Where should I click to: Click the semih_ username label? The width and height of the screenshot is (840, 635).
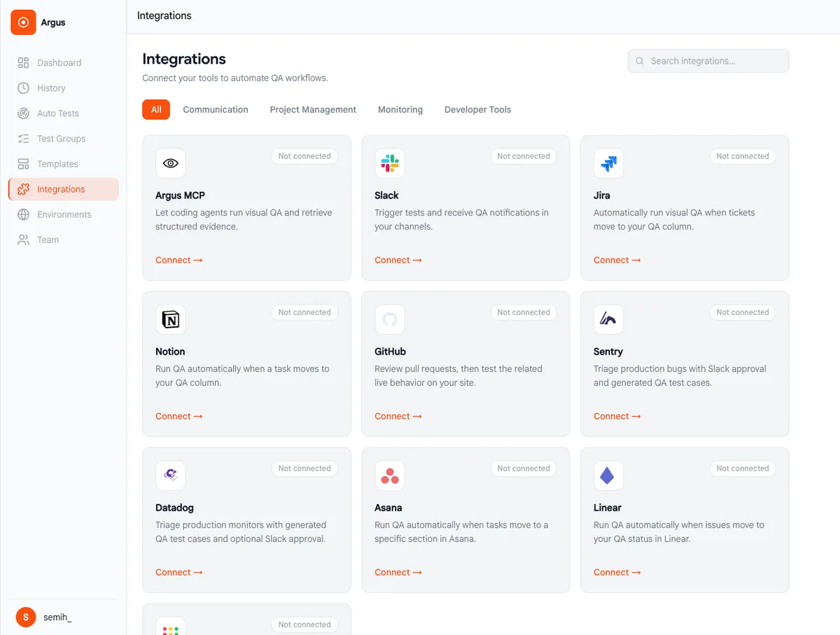57,617
